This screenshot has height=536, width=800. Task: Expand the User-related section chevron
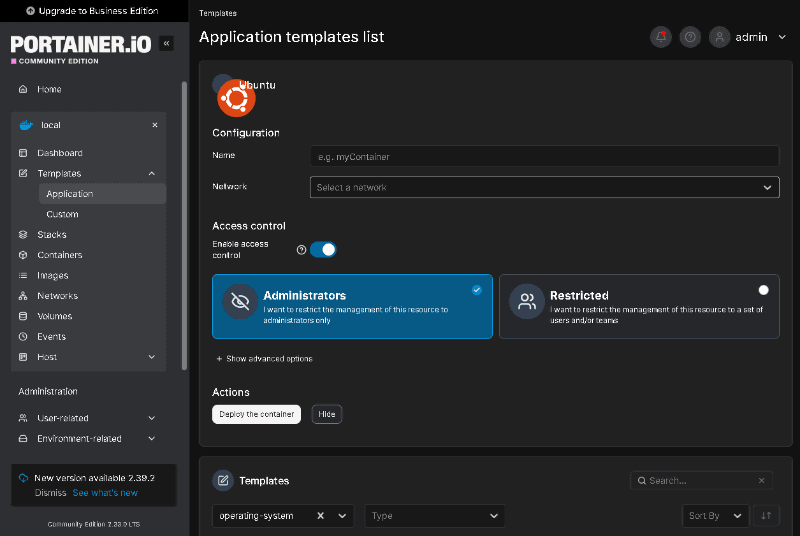pyautogui.click(x=152, y=418)
